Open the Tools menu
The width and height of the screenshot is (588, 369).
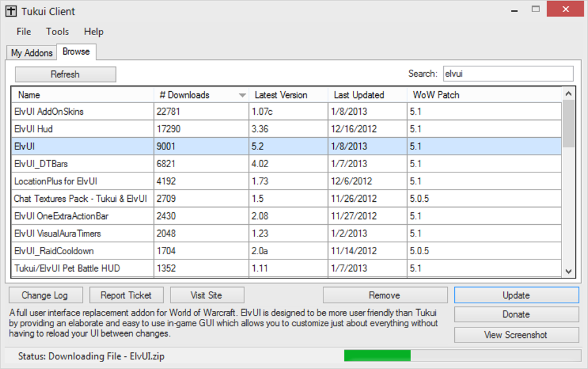(x=58, y=32)
